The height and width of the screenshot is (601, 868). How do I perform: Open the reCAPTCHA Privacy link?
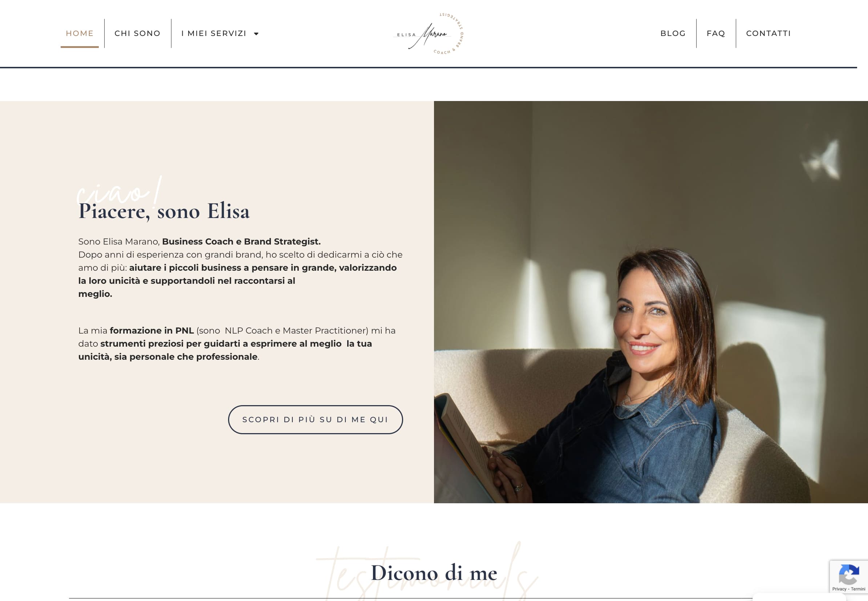839,589
